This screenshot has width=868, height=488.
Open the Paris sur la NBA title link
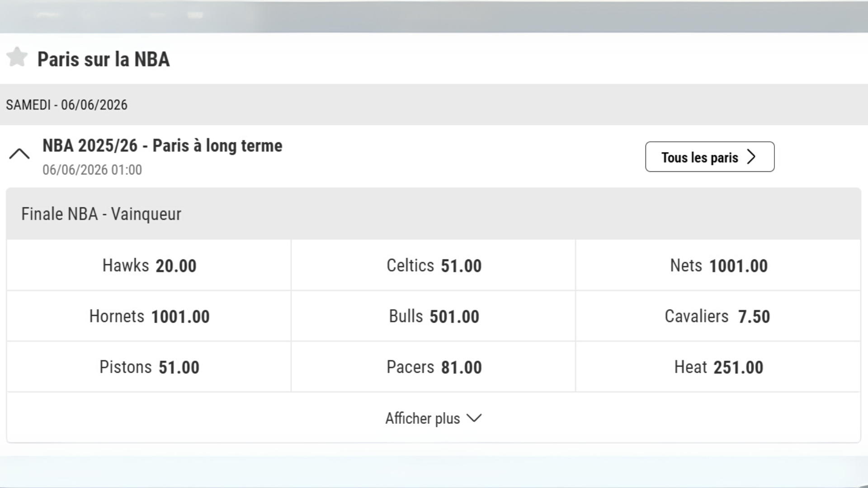tap(104, 59)
